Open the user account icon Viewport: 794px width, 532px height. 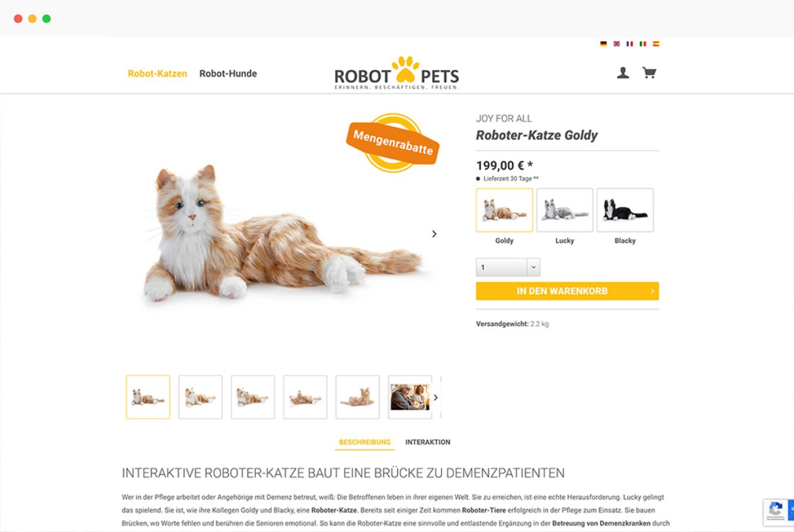pos(623,73)
